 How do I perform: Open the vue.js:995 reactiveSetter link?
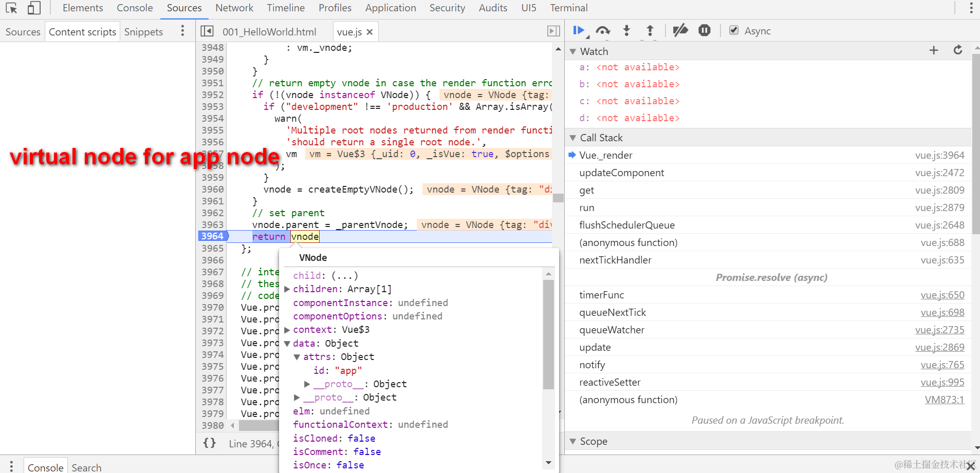942,382
